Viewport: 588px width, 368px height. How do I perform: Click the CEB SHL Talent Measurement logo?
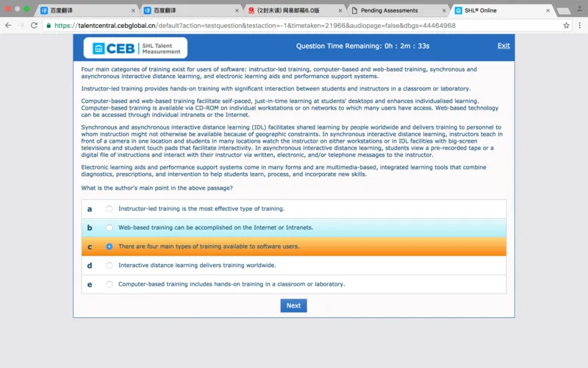click(135, 48)
